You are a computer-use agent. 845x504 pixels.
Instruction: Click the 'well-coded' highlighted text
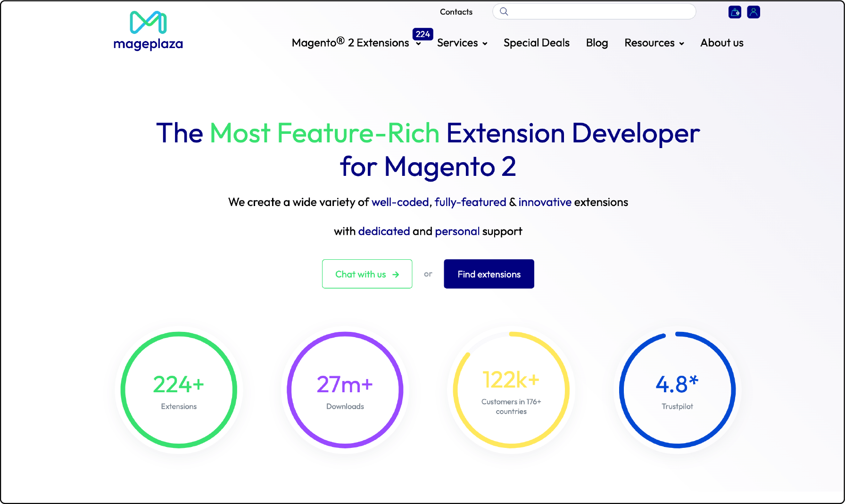[400, 202]
